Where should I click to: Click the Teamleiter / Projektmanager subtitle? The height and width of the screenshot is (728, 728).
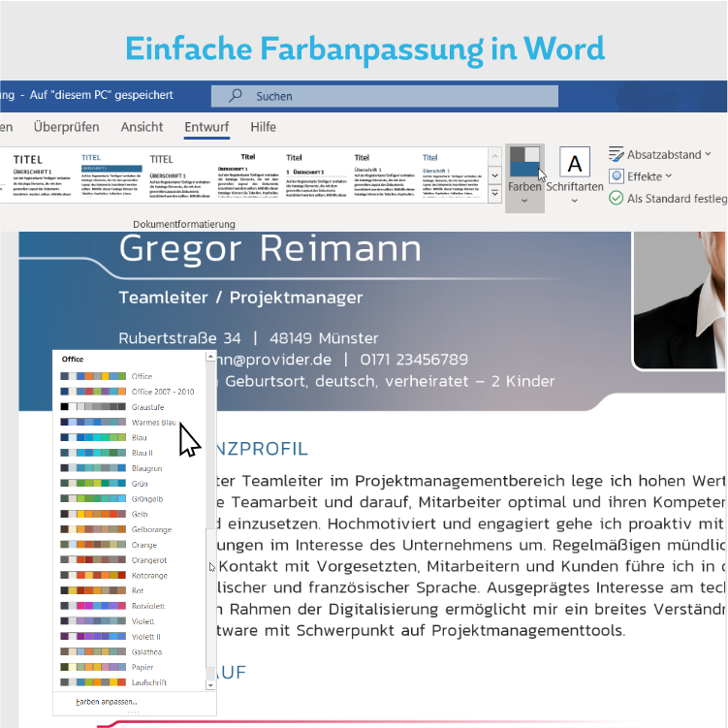click(240, 298)
